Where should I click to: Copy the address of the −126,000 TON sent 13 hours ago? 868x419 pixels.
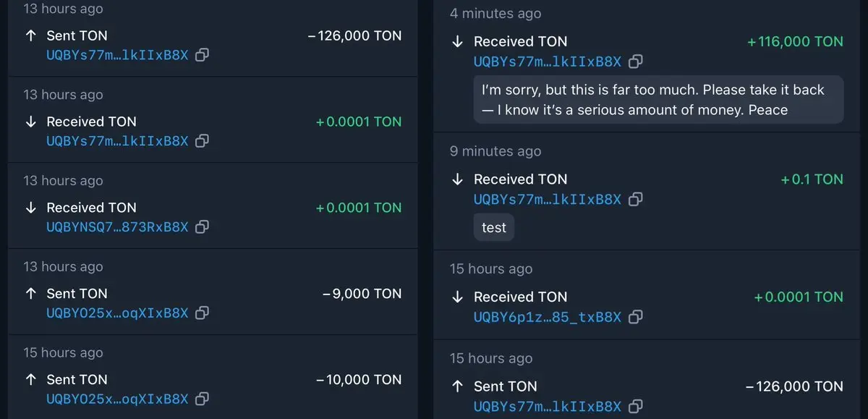tap(203, 55)
